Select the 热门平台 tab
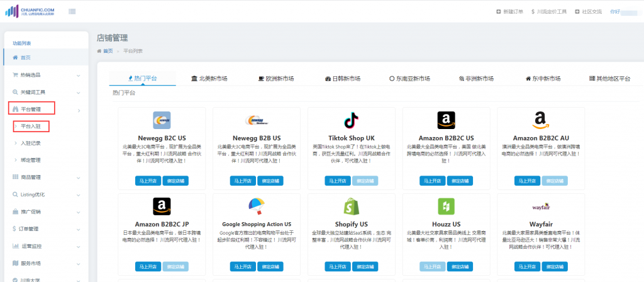The width and height of the screenshot is (644, 282). click(x=143, y=78)
